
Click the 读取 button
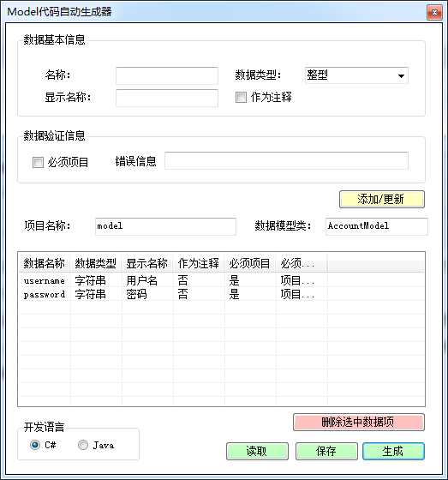coord(257,451)
